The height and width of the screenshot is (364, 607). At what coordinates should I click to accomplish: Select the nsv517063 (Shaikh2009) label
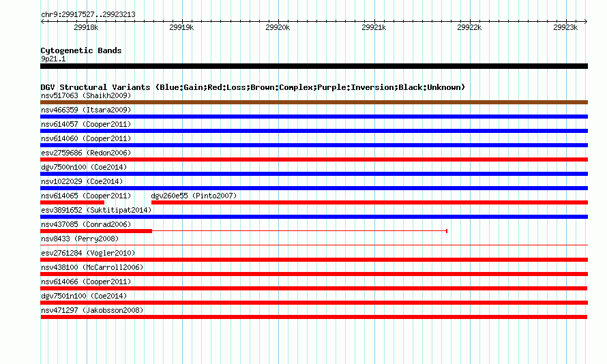click(86, 95)
